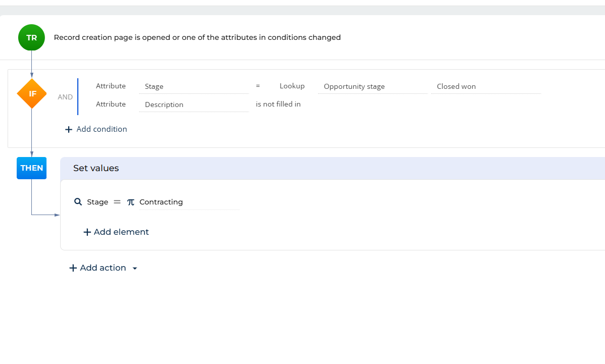Click the plus icon of Add condition

coord(69,129)
